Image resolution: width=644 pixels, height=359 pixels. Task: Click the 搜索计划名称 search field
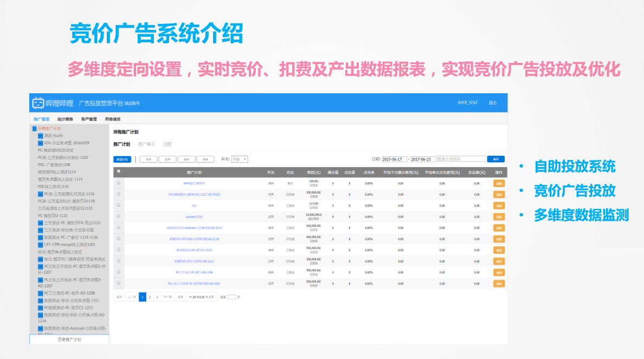(461, 159)
